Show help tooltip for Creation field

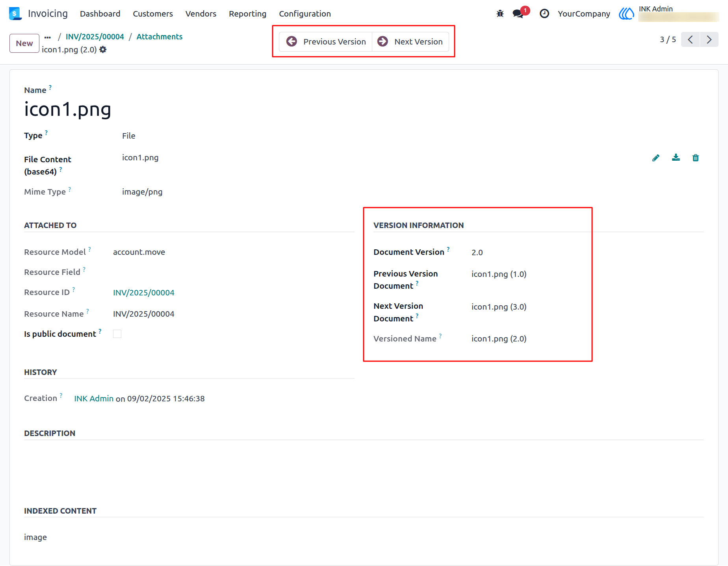(x=61, y=395)
